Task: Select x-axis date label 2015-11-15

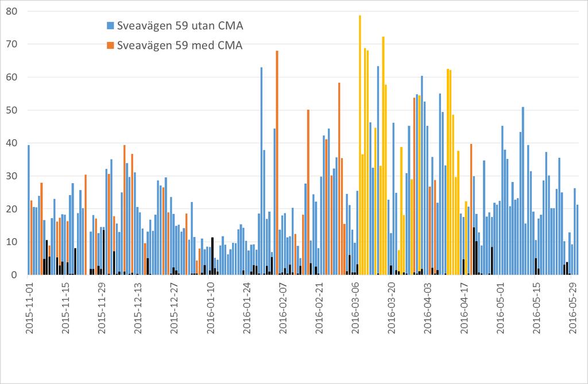Action: point(65,308)
